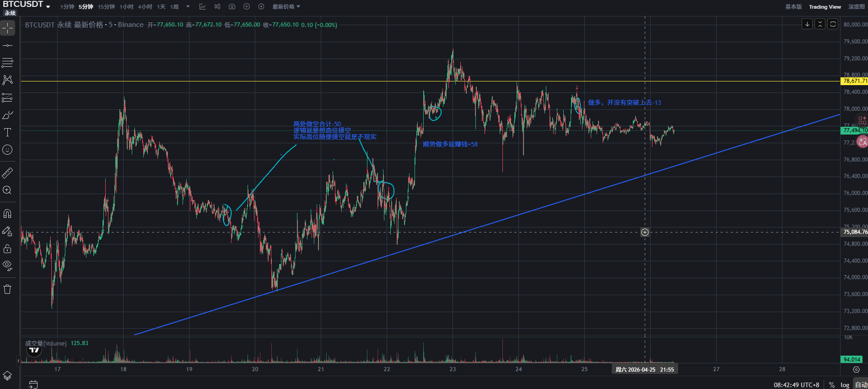Hide all drawings with eye icon
Image resolution: width=868 pixels, height=389 pixels.
pos(7,265)
